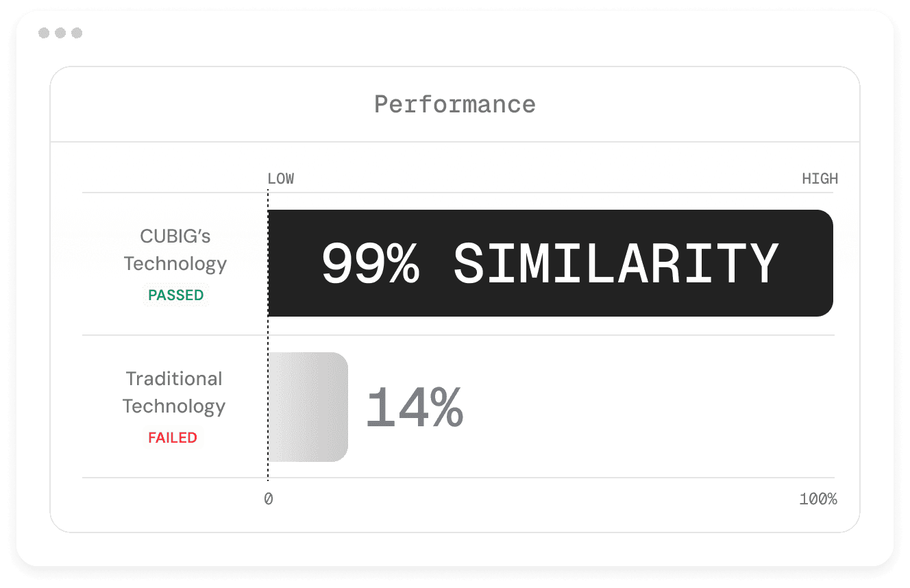Click the Performance panel title
910x588 pixels.
(x=455, y=105)
